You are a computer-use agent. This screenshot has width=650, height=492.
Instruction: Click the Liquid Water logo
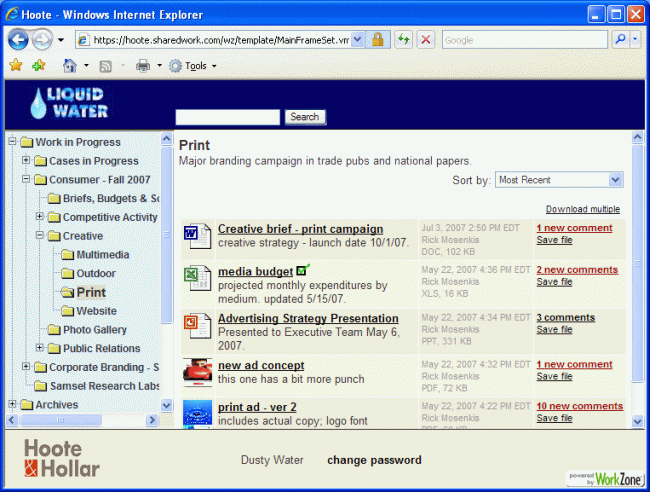click(x=70, y=103)
